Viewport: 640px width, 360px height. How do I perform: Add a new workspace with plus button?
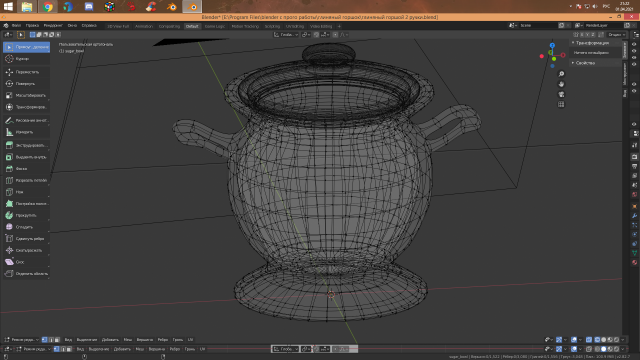click(339, 26)
